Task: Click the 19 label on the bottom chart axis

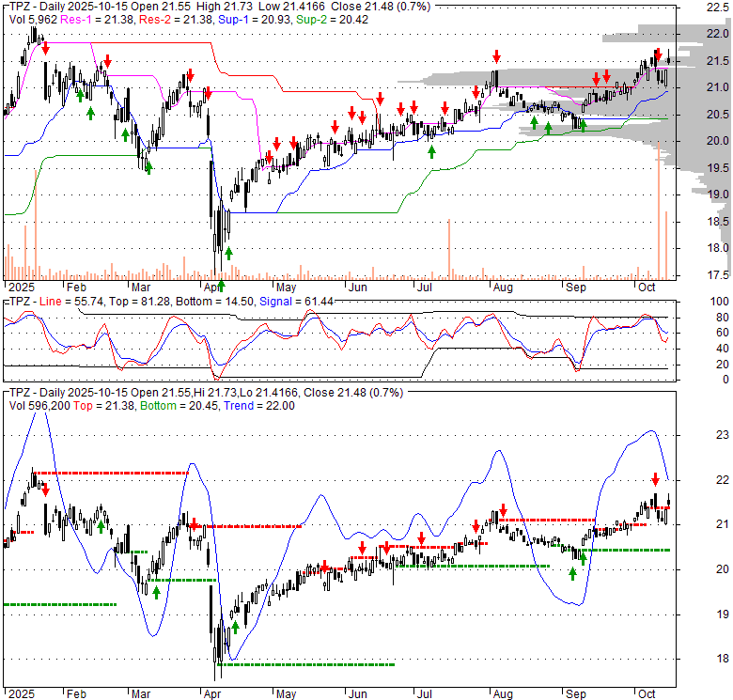Action: click(x=723, y=614)
